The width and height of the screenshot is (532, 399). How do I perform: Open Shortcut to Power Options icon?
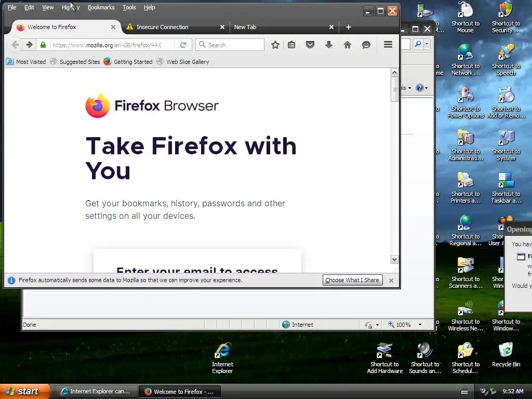(465, 102)
